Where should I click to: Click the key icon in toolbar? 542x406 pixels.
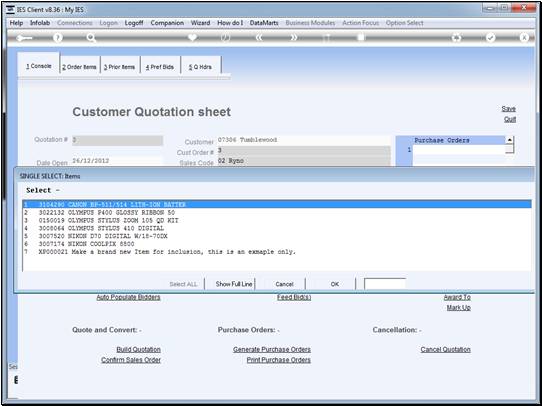click(24, 38)
